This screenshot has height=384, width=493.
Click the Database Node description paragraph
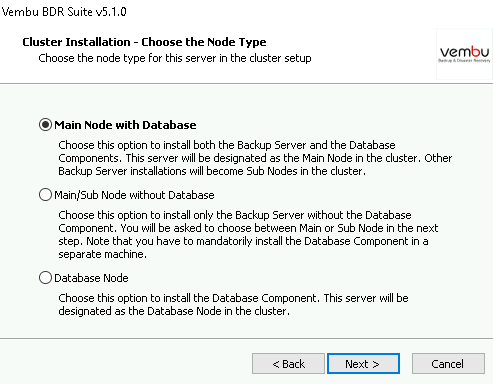pyautogui.click(x=233, y=304)
